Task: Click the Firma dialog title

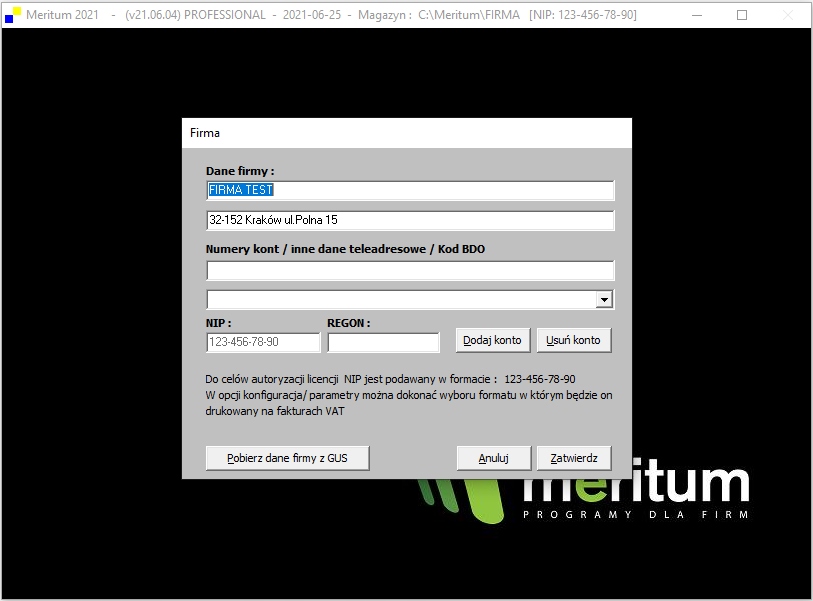Action: [x=205, y=133]
